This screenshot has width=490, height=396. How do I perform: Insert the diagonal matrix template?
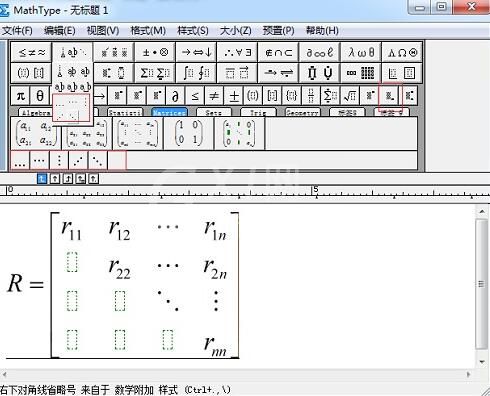pos(239,133)
